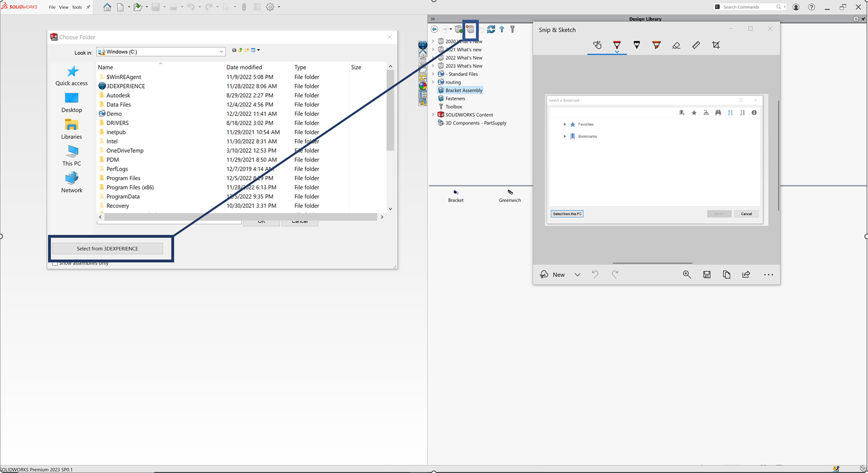
Task: Select the red Ballpoint pen tool
Action: 617,45
